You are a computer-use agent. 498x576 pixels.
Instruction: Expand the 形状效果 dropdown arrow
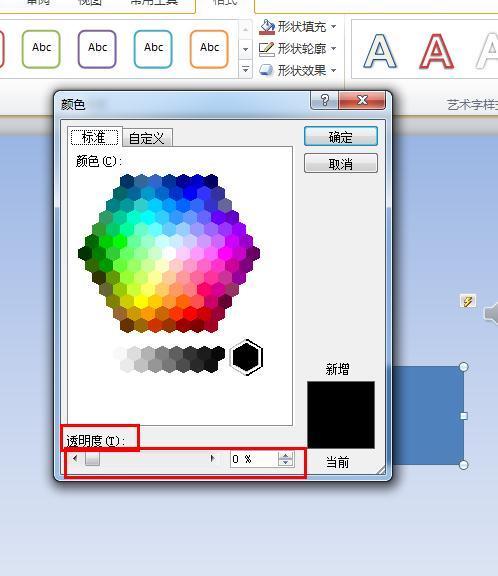pyautogui.click(x=333, y=70)
